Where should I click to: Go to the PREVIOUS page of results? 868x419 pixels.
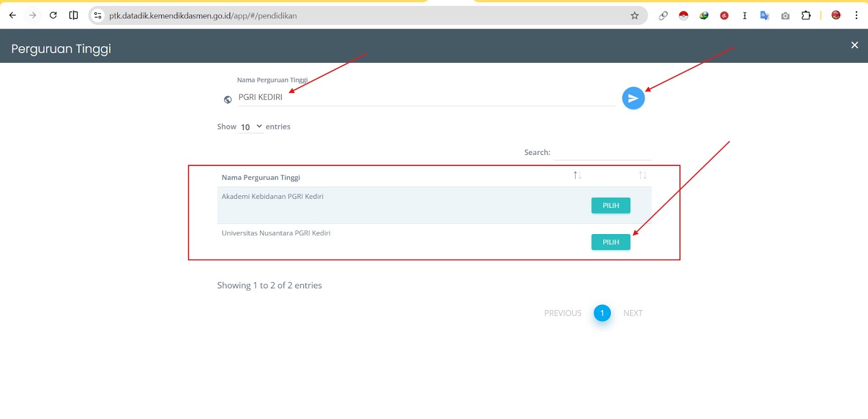tap(563, 313)
